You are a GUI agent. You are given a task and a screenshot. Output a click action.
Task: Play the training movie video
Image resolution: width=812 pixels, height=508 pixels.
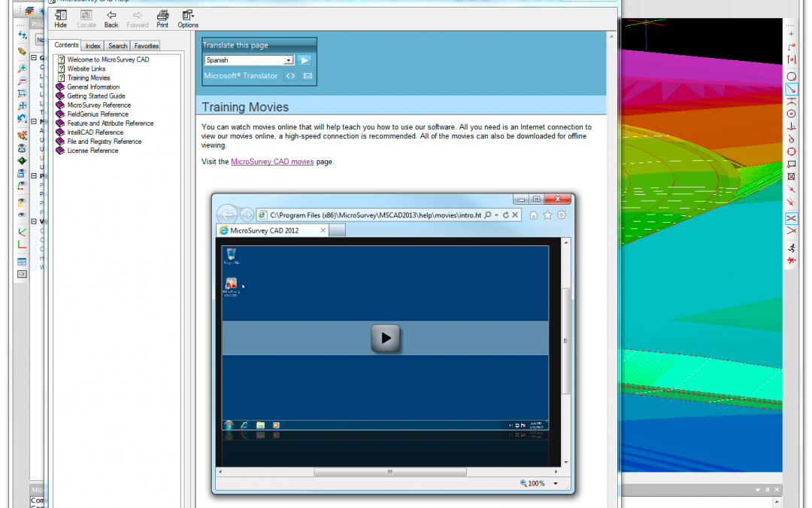pos(386,338)
